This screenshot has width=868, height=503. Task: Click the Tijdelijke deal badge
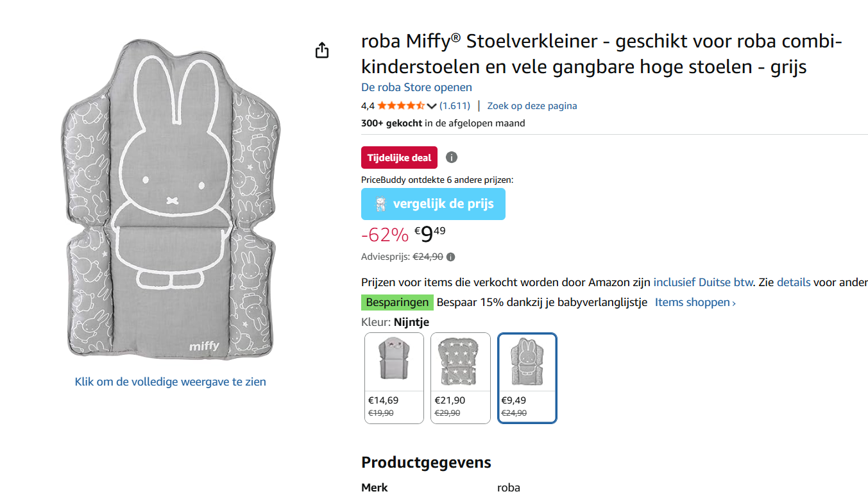point(399,157)
